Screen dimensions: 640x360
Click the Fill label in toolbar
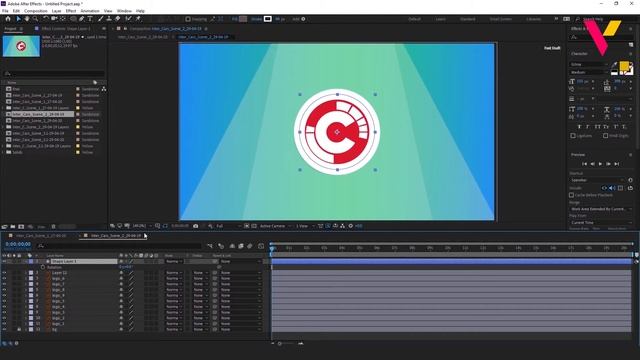pyautogui.click(x=235, y=19)
